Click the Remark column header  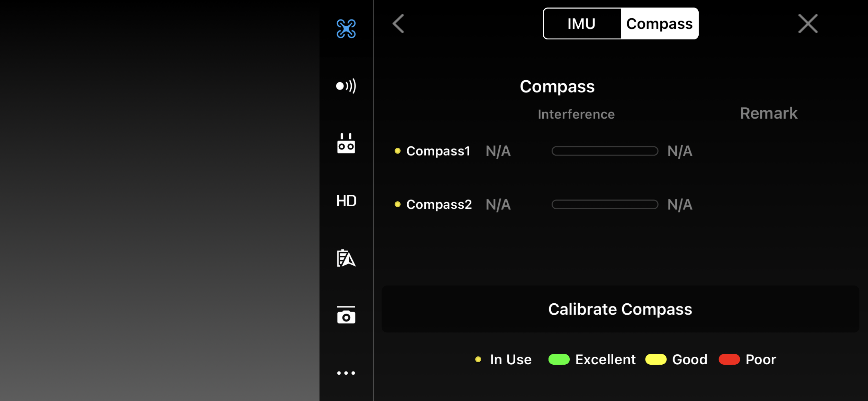click(769, 113)
